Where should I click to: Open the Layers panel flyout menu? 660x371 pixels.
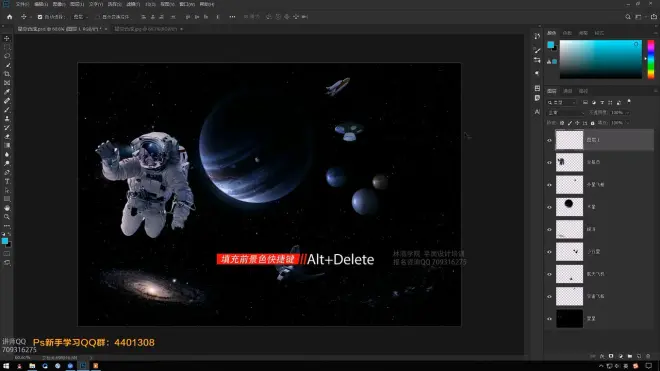coord(655,91)
